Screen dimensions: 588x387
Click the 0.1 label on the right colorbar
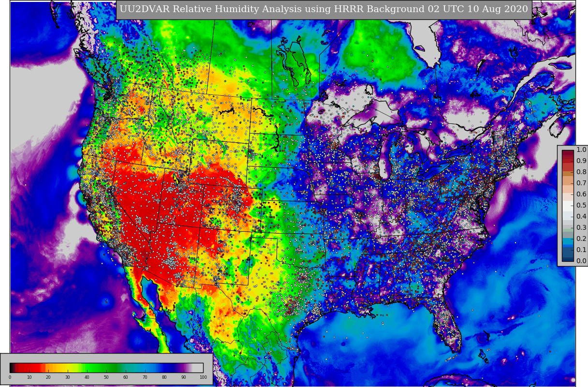(581, 250)
